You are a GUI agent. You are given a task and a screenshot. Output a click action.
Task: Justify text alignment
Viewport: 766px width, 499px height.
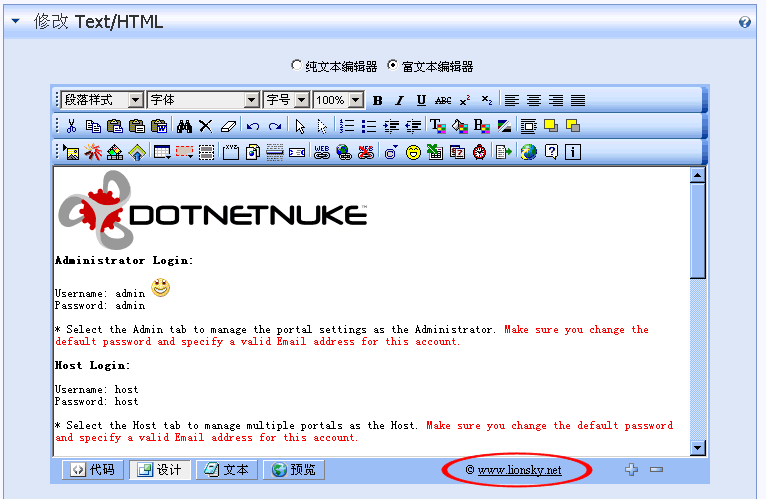tap(578, 100)
